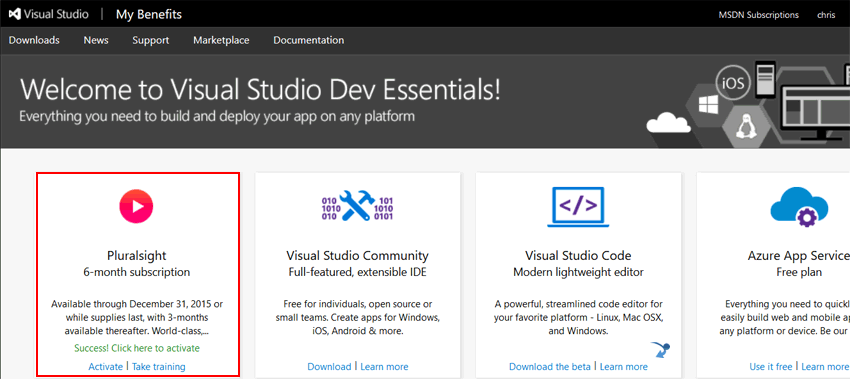This screenshot has width=850, height=379.
Task: Open the Downloads menu
Action: (x=34, y=40)
